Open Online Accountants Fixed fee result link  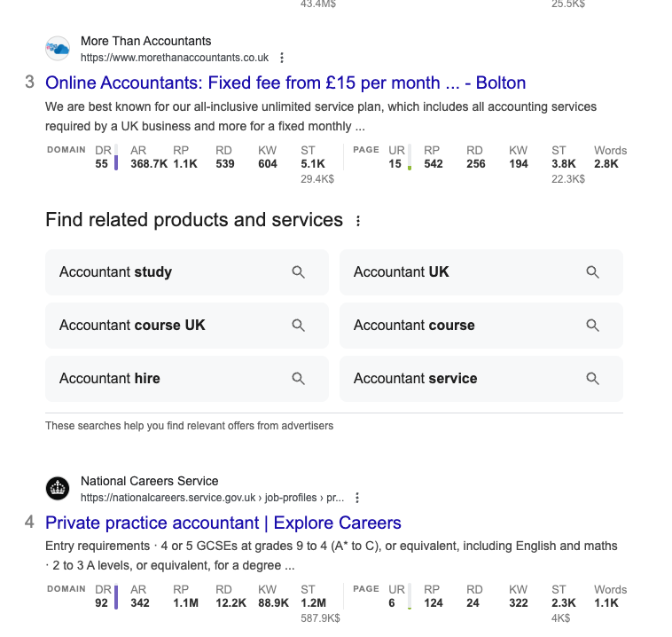coord(285,83)
